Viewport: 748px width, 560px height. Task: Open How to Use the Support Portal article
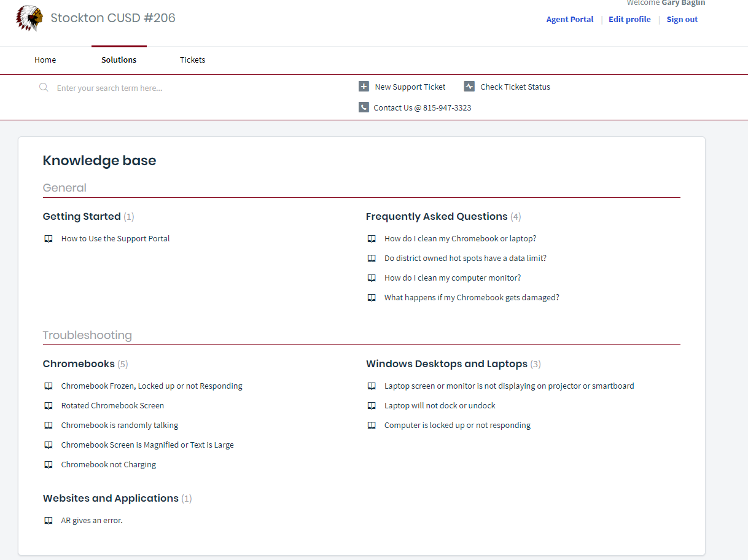coord(115,238)
